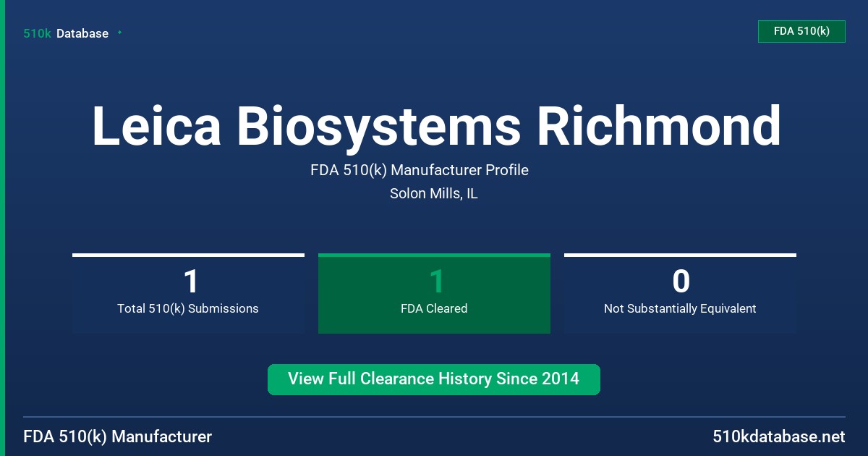Open the Total 510(k) Submissions card

[188, 294]
